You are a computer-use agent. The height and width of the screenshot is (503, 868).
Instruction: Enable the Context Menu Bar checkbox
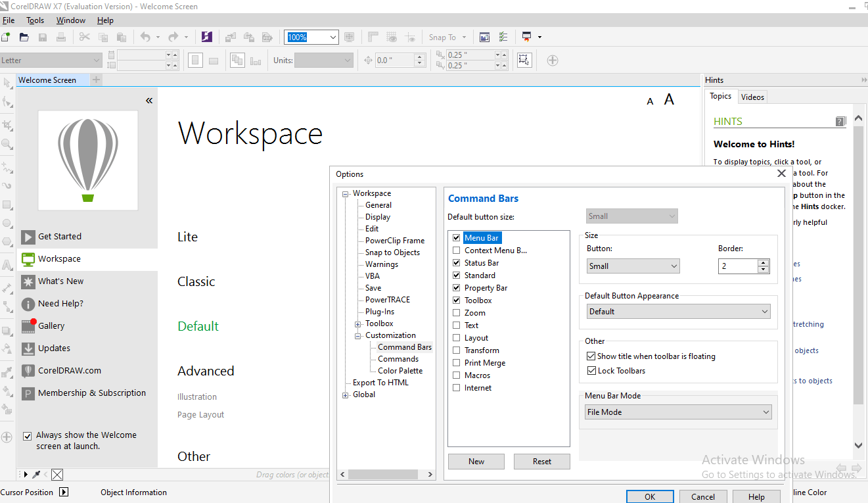tap(457, 251)
